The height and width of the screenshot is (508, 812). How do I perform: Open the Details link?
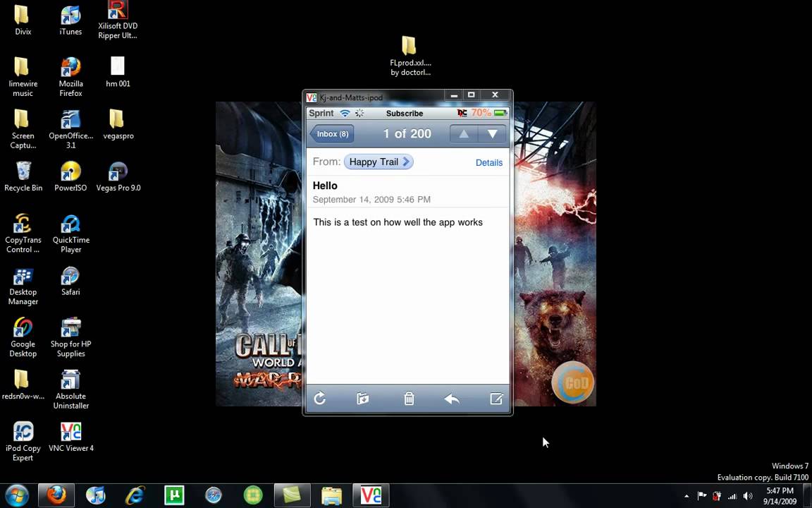tap(489, 162)
